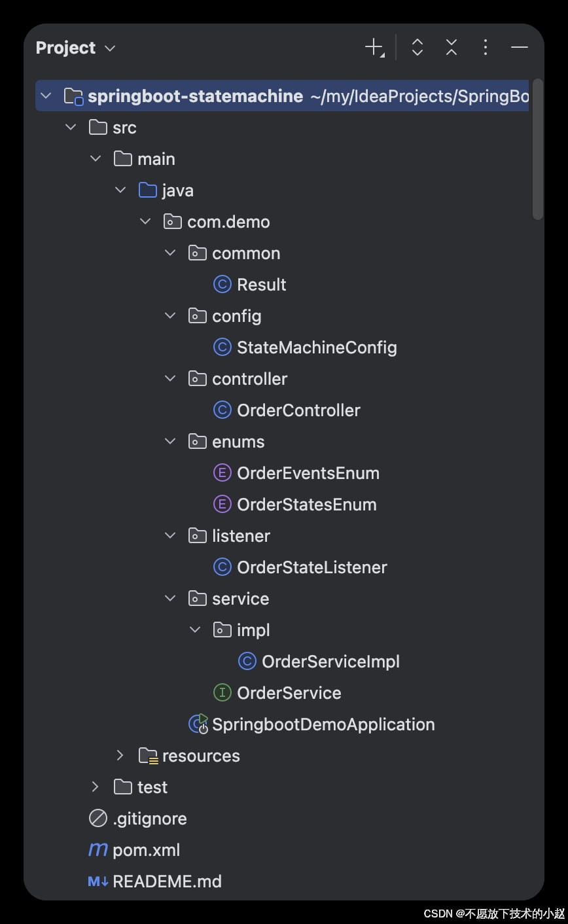The height and width of the screenshot is (924, 568).
Task: Collapse the enums package
Action: [x=170, y=441]
